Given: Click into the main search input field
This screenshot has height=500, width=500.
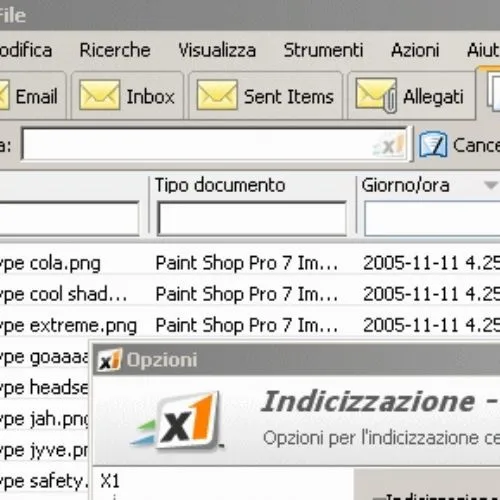Looking at the screenshot, I should click(215, 144).
